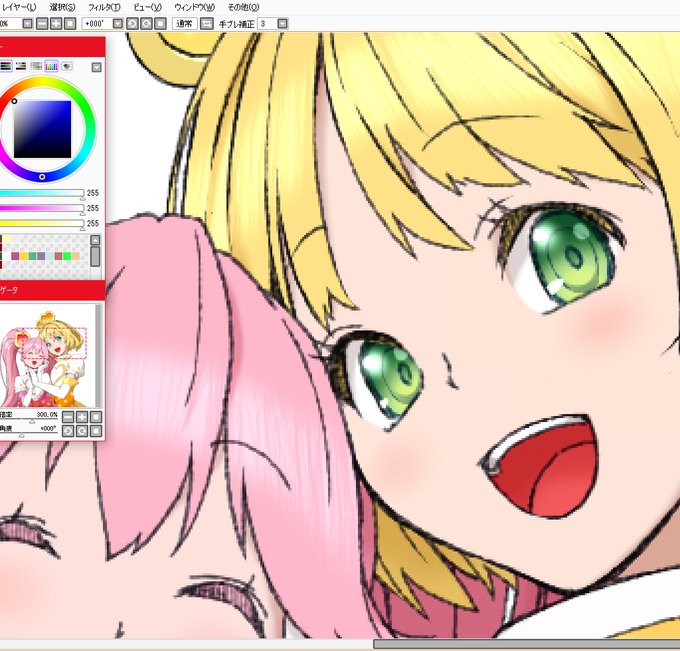Open the レイヤー(L) menu
The width and height of the screenshot is (680, 651).
point(19,7)
